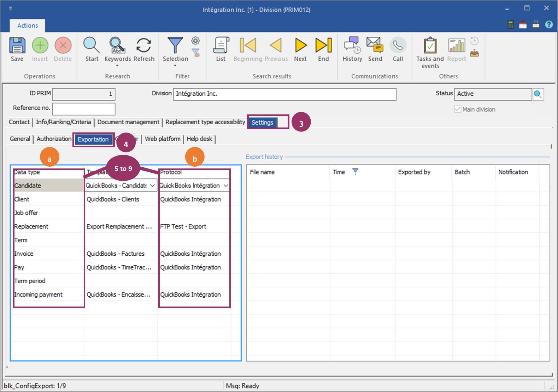558x392 pixels.
Task: Select the Replacement data type row
Action: coord(47,226)
